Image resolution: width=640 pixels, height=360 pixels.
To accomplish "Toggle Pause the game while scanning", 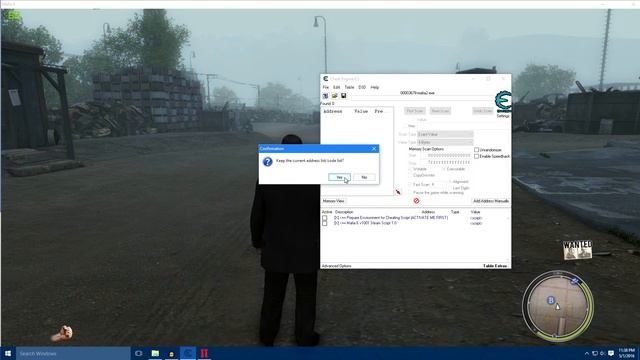I will click(x=411, y=192).
